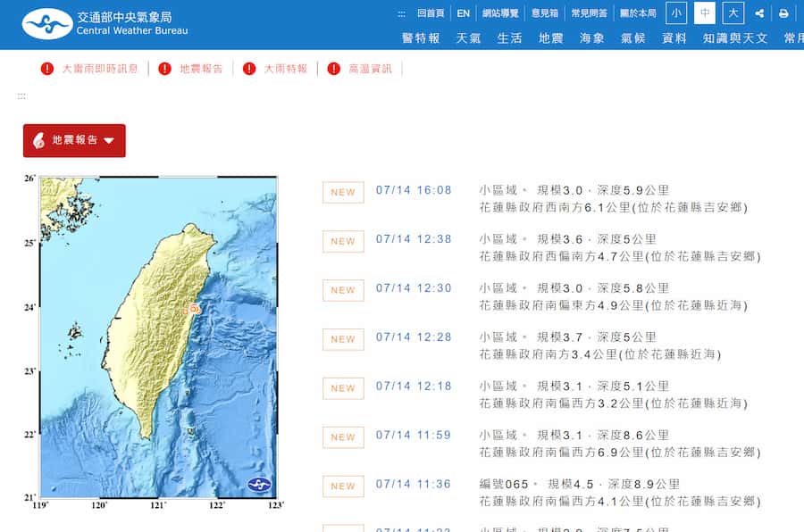
Task: Open the 海象 menu
Action: pos(592,38)
